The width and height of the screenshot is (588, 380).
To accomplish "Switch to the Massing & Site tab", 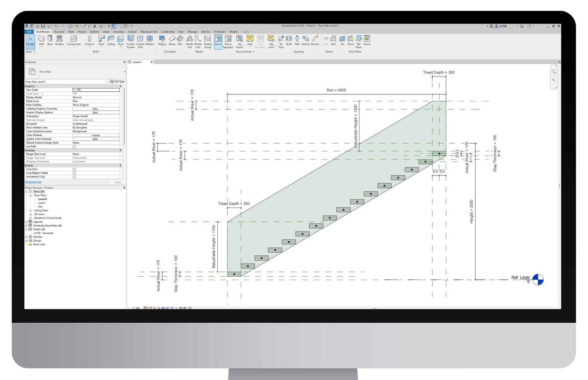I will pyautogui.click(x=149, y=32).
